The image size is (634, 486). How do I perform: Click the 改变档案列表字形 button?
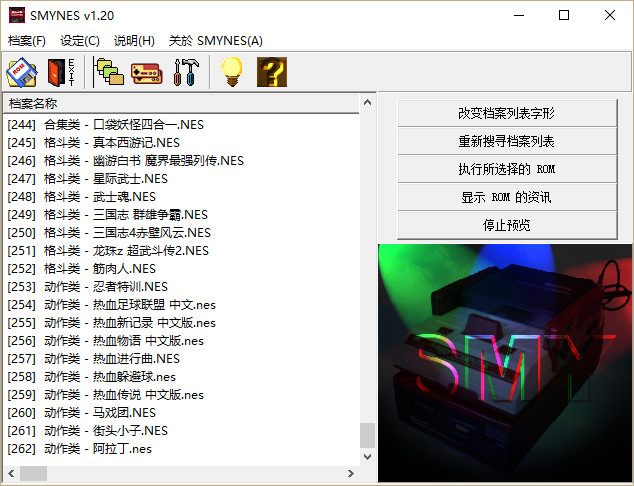click(507, 113)
